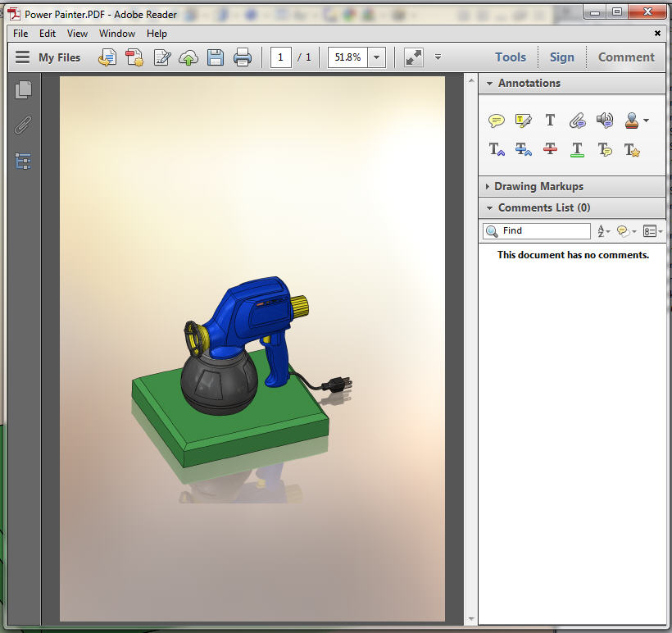Choose the Attach File annotation tool

[x=577, y=121]
